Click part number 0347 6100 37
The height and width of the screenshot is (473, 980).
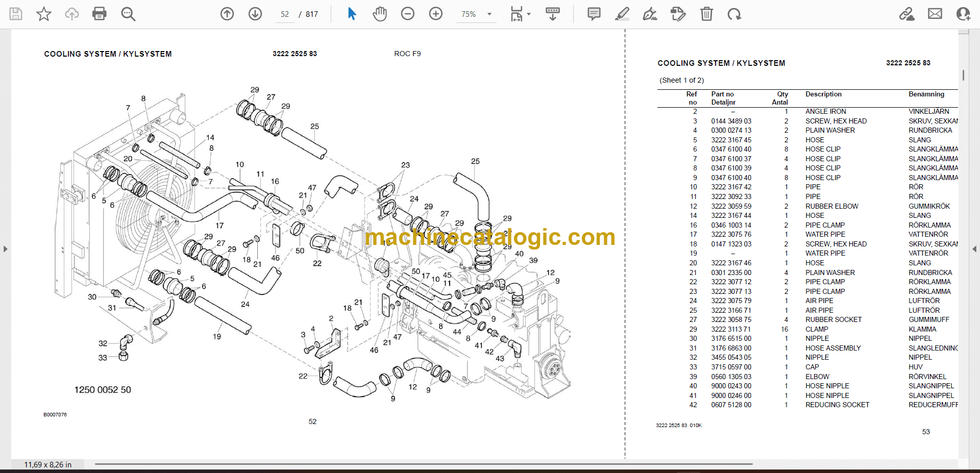coord(731,159)
